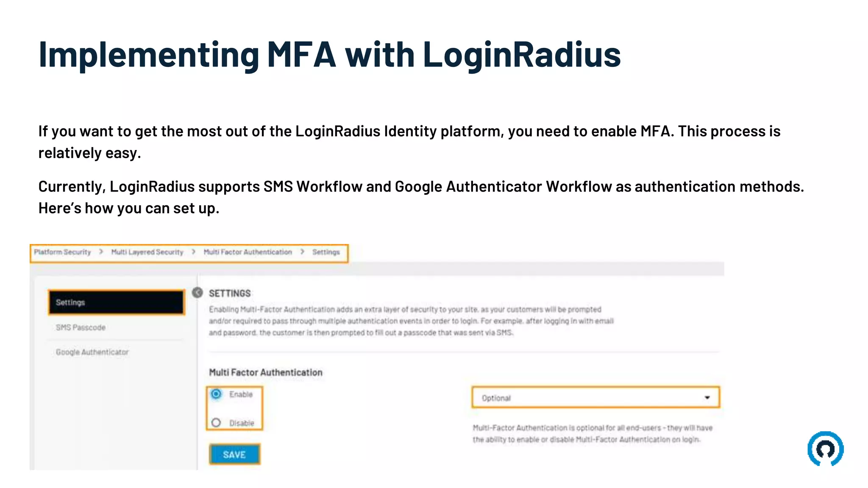
Task: Click the Multi Factor Authentication section label
Action: pyautogui.click(x=266, y=372)
